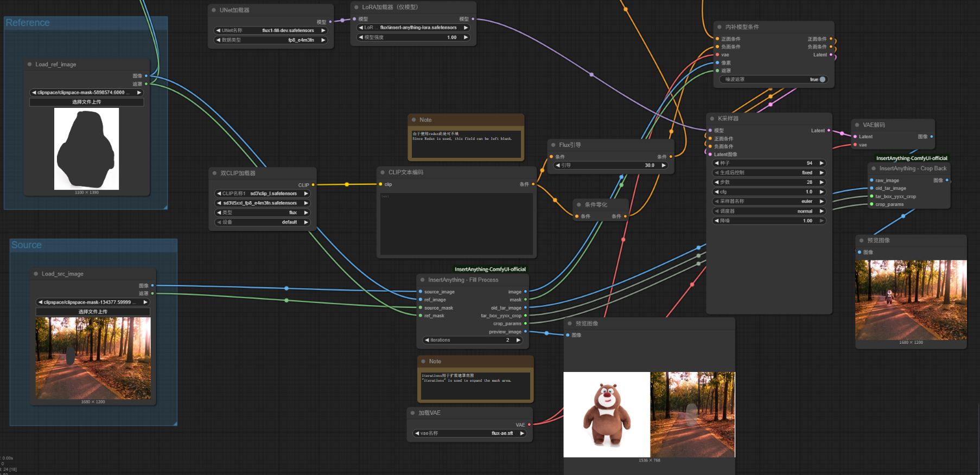This screenshot has width=980, height=475.
Task: Collapse the K采样器 node using its title dot
Action: click(x=712, y=118)
